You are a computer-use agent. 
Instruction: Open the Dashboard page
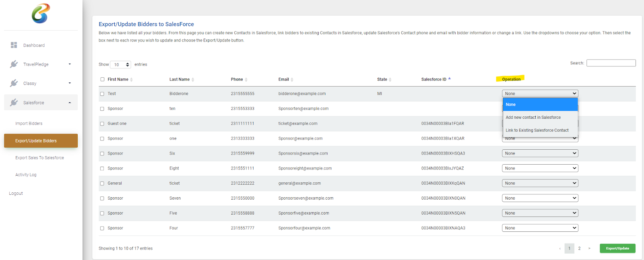coord(34,45)
